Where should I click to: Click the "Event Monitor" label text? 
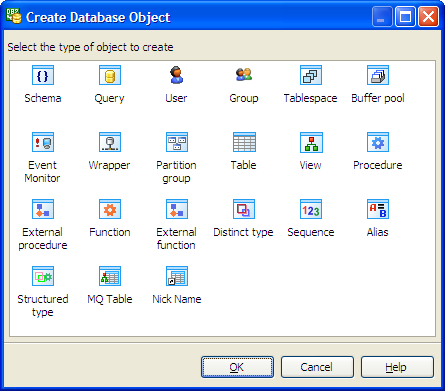42,172
